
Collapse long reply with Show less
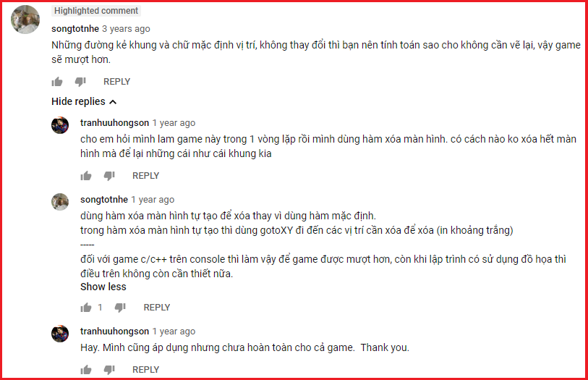[103, 287]
